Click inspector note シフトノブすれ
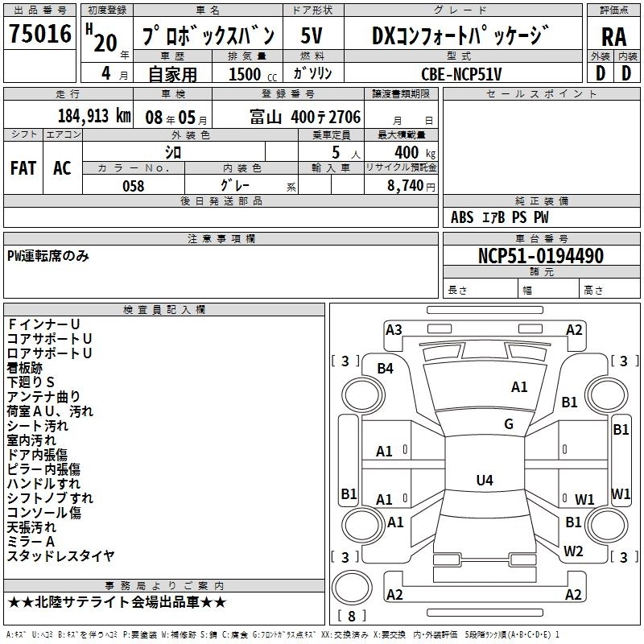The width and height of the screenshot is (644, 644). coord(50,497)
